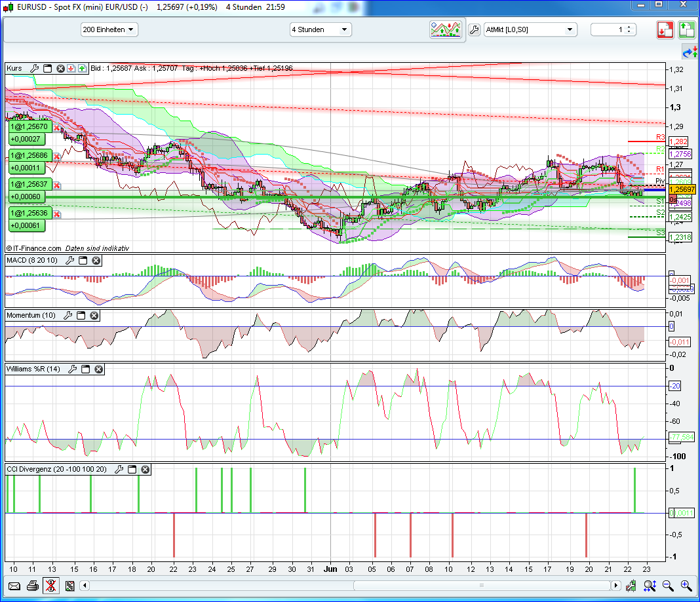Viewport: 700px width, 602px height.
Task: Open Williams %R wrench settings
Action: pos(73,369)
